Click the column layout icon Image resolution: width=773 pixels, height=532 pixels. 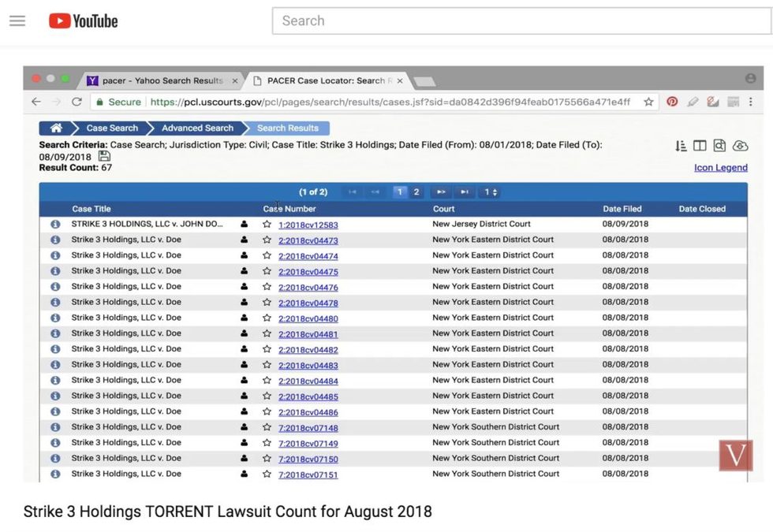click(x=700, y=145)
